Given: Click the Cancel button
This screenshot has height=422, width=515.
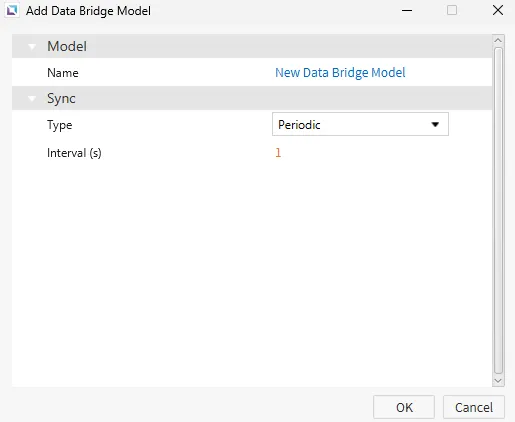Looking at the screenshot, I should (x=474, y=407).
